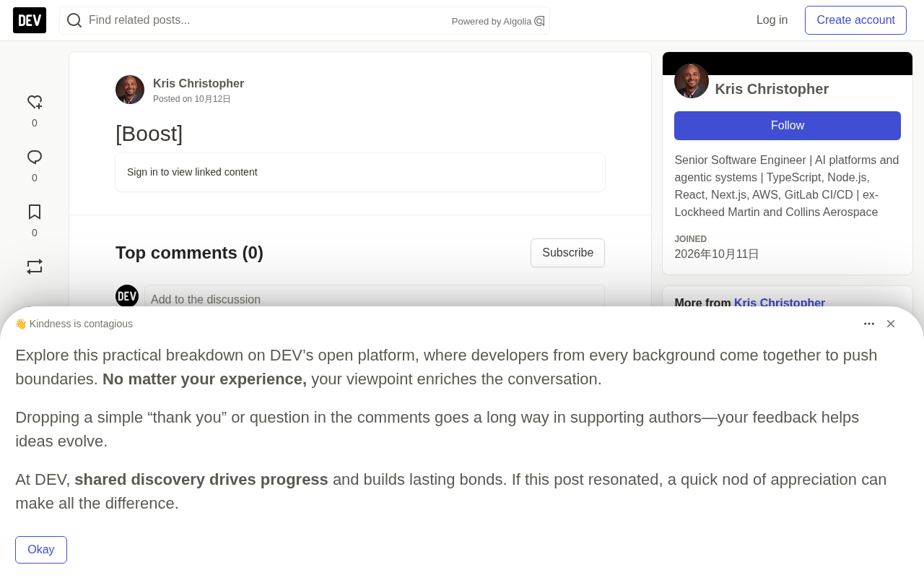
Task: Click Create account button
Action: [855, 20]
